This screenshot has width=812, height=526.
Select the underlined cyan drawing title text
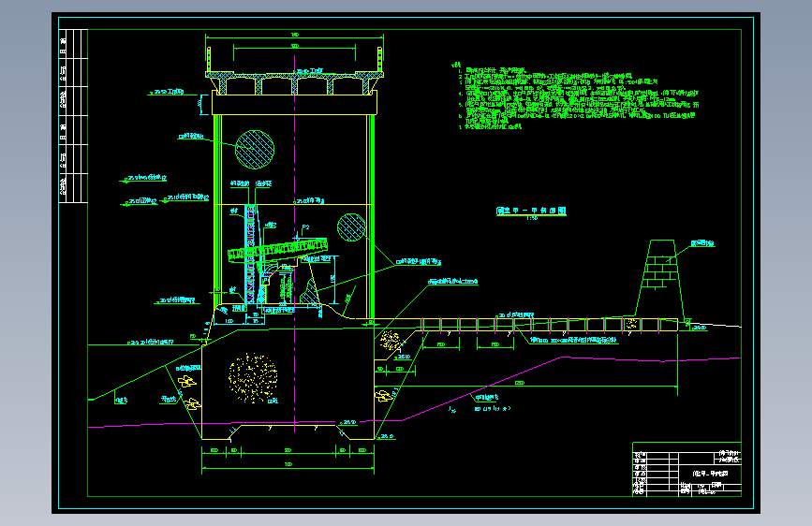(531, 211)
